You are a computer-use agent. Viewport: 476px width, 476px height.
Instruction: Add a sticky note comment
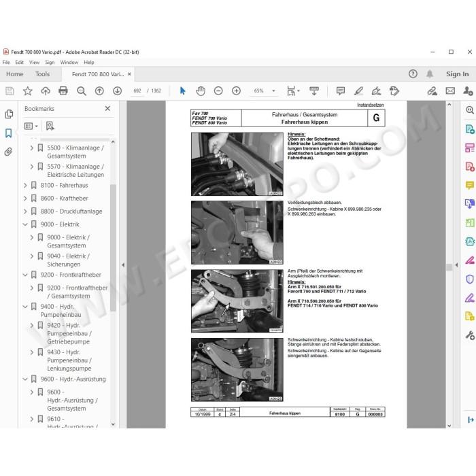(341, 90)
